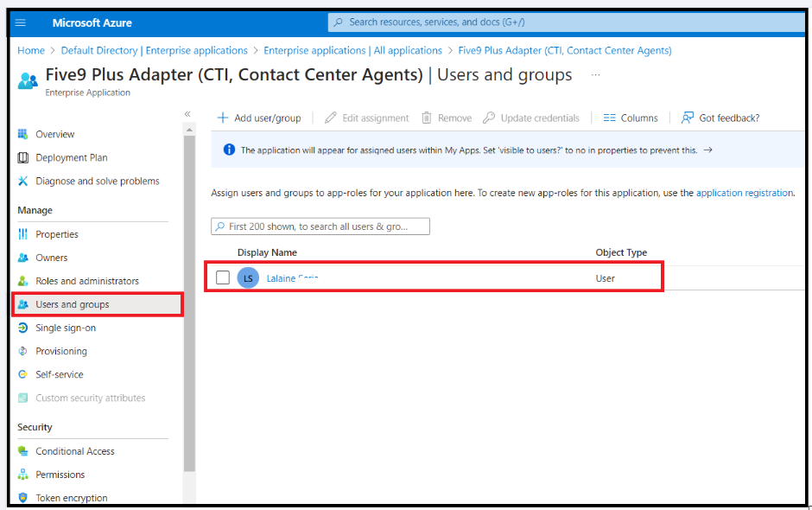Image resolution: width=812 pixels, height=510 pixels.
Task: Click the search magnifier icon in top bar
Action: [x=338, y=22]
